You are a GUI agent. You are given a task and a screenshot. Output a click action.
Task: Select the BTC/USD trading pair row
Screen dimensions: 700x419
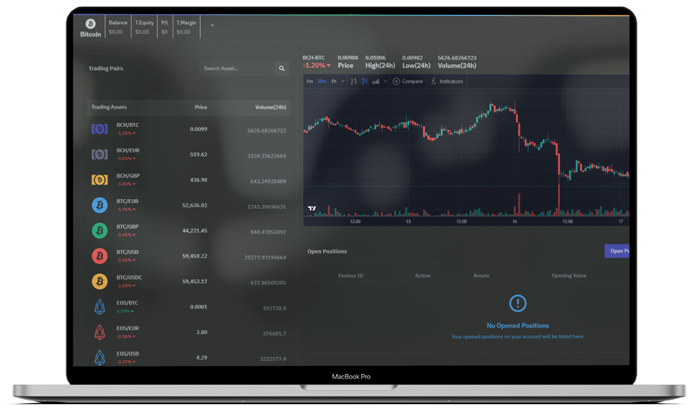click(188, 256)
